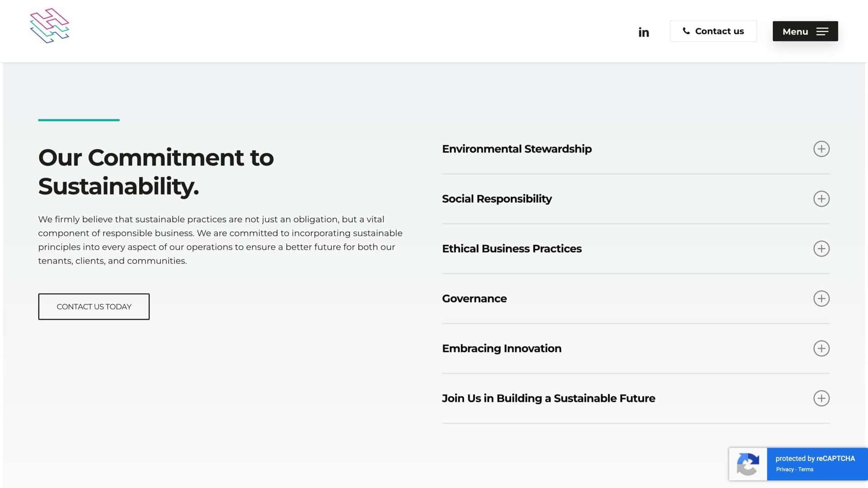The image size is (868, 488).
Task: Click the company logo in the header
Action: click(x=49, y=26)
